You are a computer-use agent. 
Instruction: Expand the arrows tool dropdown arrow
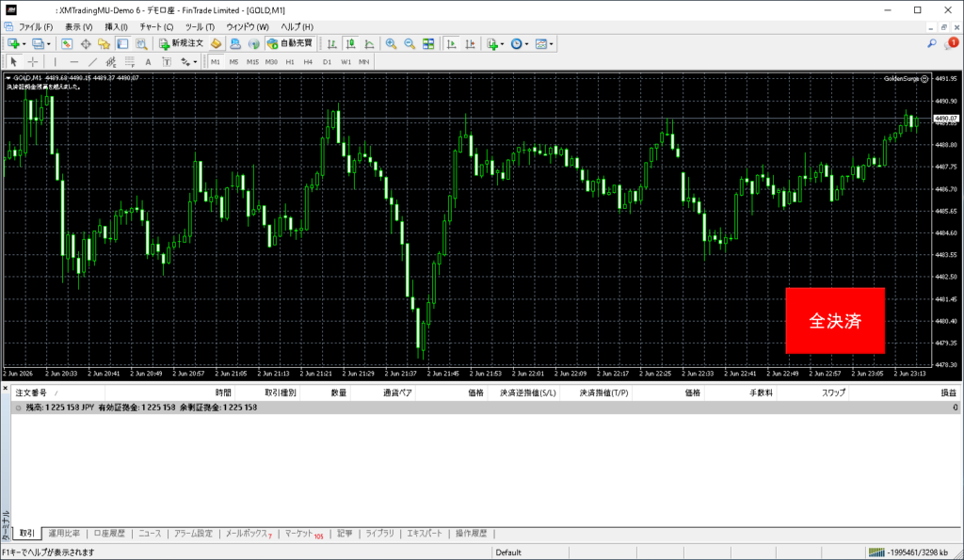(x=195, y=61)
